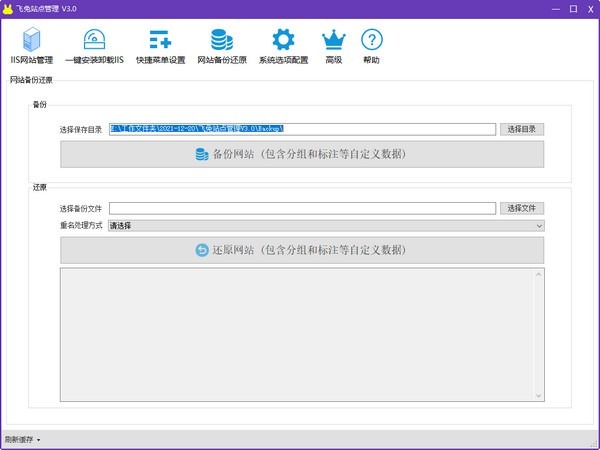Open IIS网站管理 from the toolbar

pos(30,46)
